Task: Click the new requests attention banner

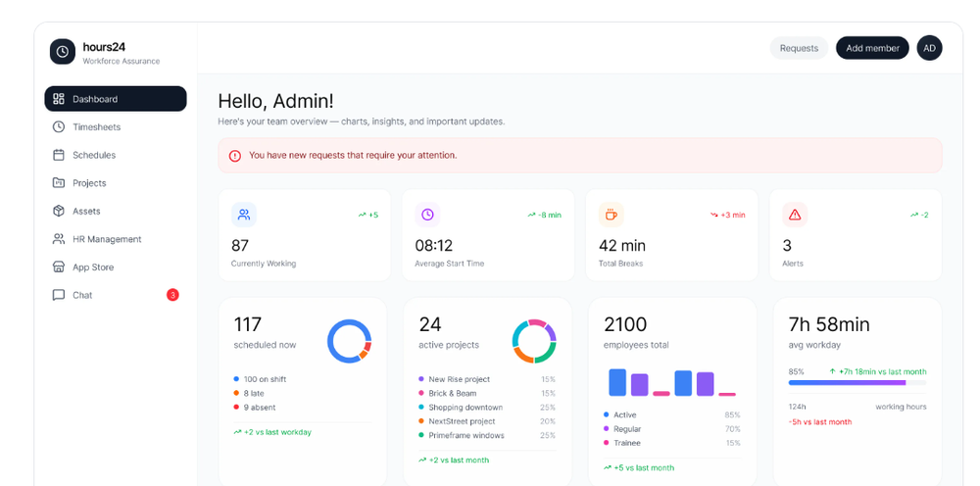Action: [x=580, y=156]
